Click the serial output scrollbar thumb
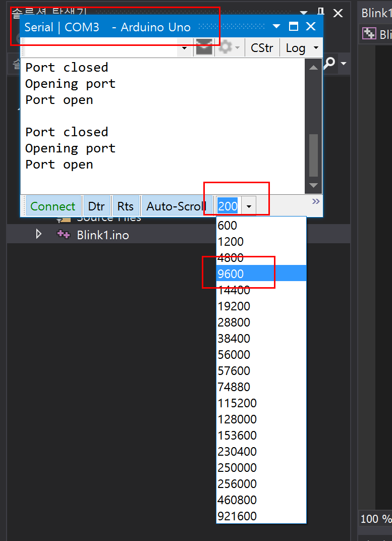The width and height of the screenshot is (392, 541). point(313,155)
